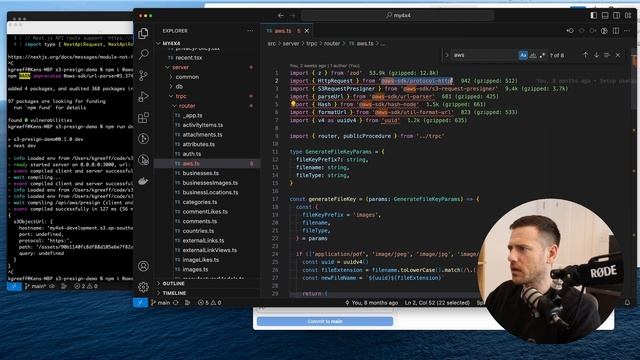Open the Manage gear icon
This screenshot has width=640, height=360.
tap(143, 287)
